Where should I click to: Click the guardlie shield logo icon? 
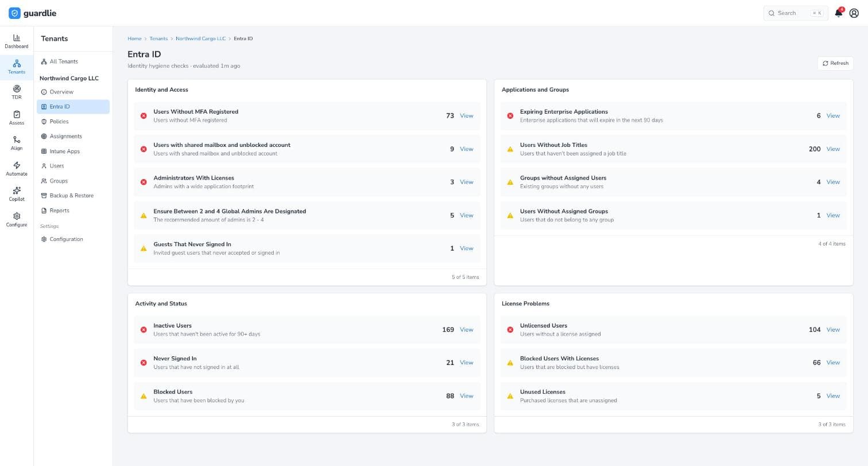click(14, 13)
